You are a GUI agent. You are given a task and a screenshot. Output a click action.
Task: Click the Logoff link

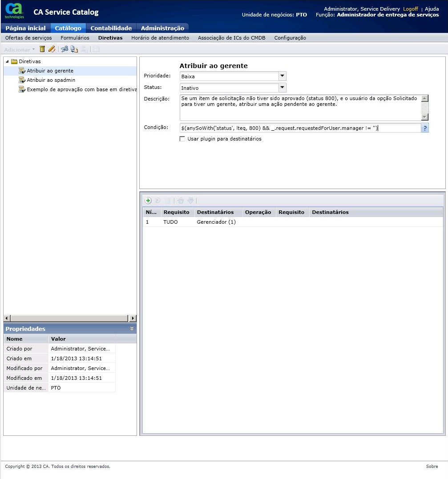(410, 9)
